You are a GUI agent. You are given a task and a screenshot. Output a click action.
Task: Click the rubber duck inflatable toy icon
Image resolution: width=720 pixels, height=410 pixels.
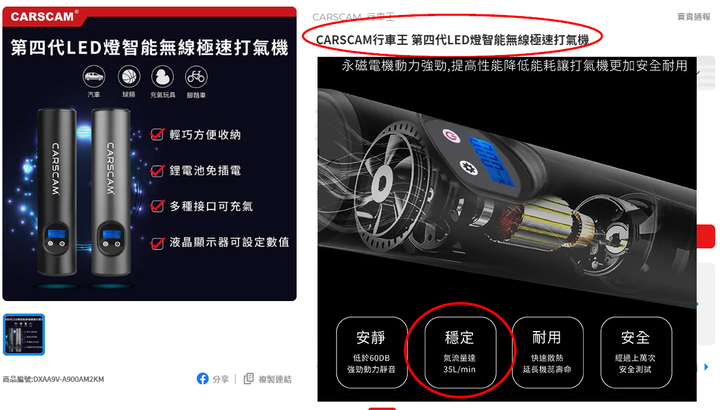163,77
